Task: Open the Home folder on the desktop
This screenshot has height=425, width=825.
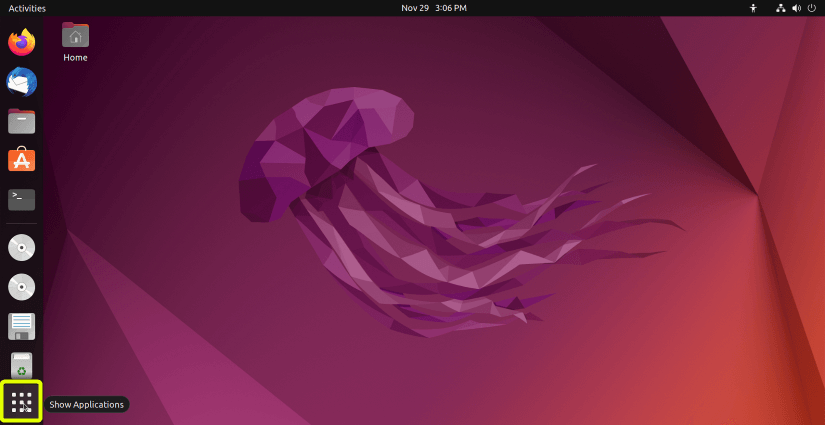Action: 75,42
